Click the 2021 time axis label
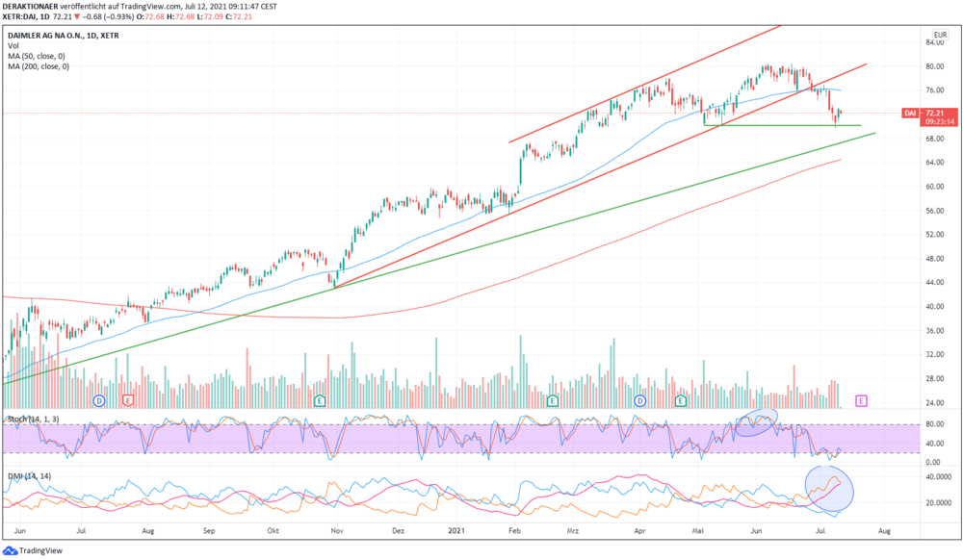 click(x=456, y=530)
